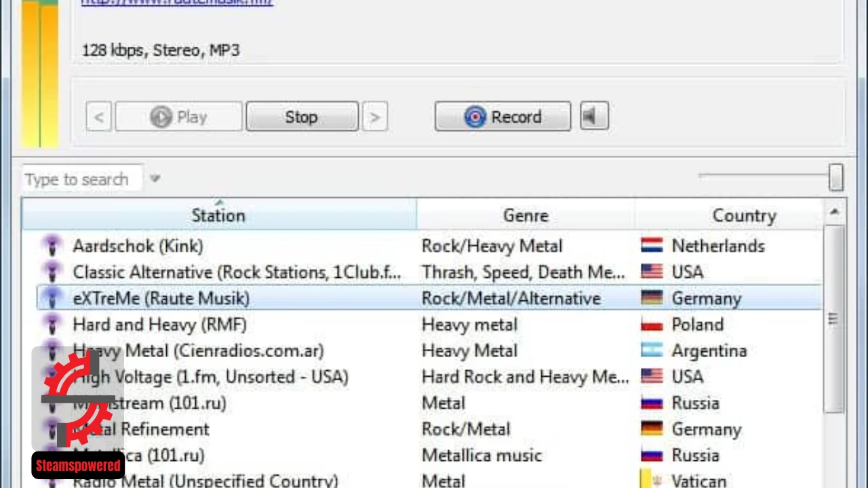Click the Russia flag in Mainstream (101.ru) row
868x488 pixels.
pos(652,403)
